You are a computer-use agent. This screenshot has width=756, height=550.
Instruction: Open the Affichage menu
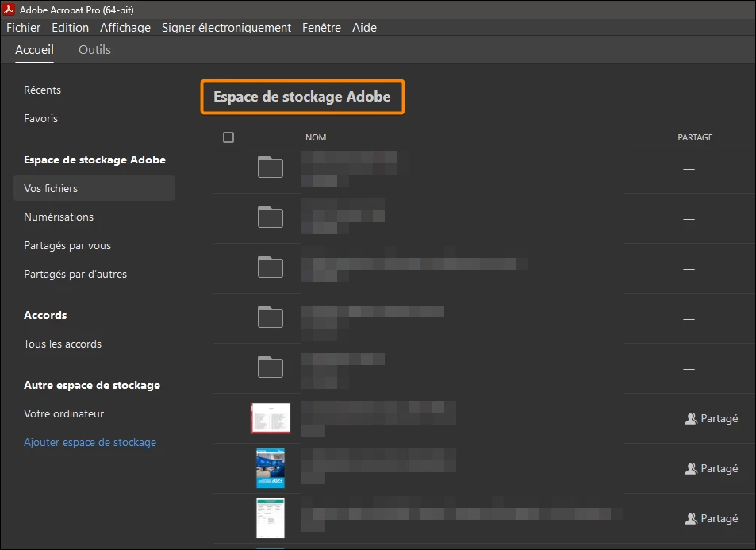coord(125,28)
